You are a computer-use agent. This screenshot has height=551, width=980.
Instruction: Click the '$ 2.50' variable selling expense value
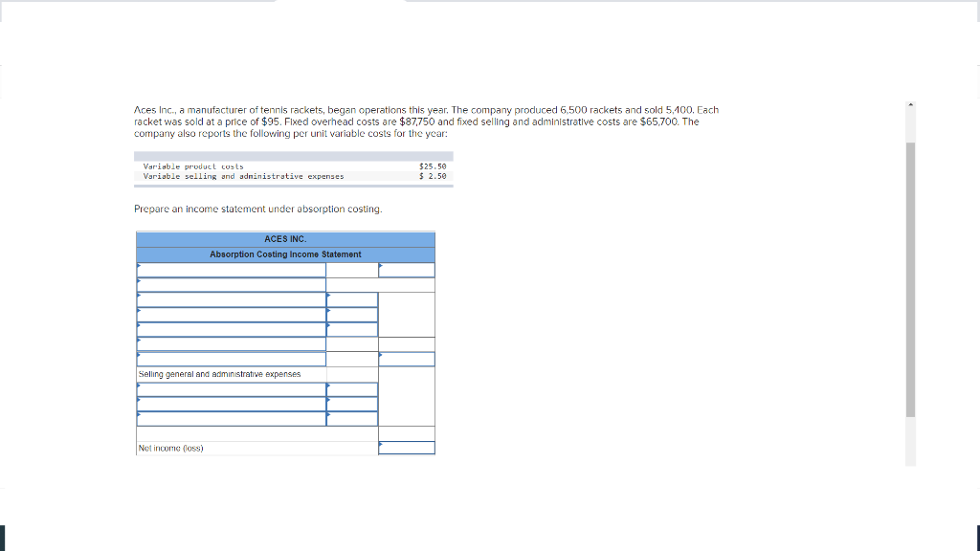pyautogui.click(x=433, y=176)
